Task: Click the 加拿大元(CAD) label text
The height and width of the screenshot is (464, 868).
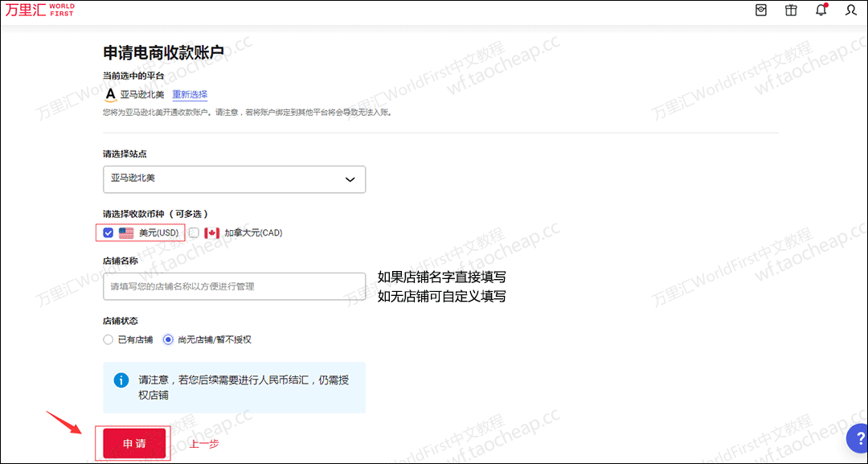Action: (x=253, y=233)
